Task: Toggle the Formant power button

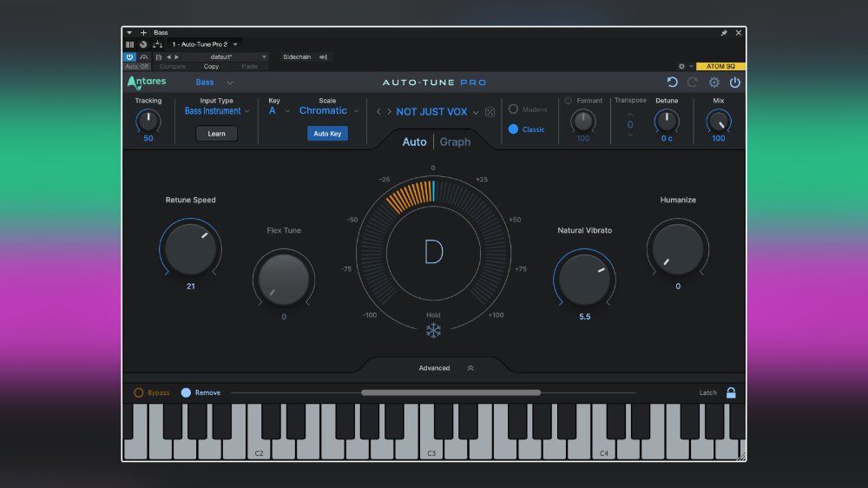Action: 568,101
